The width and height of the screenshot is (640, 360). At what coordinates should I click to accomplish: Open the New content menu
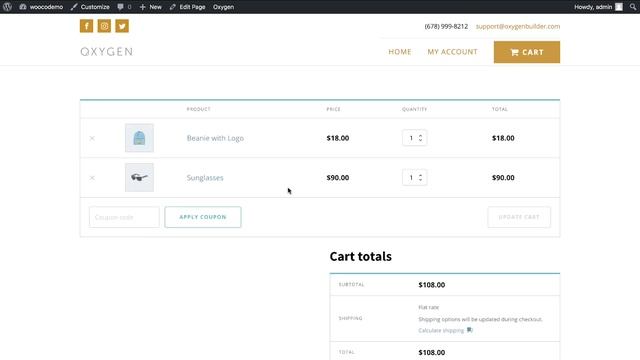(151, 7)
